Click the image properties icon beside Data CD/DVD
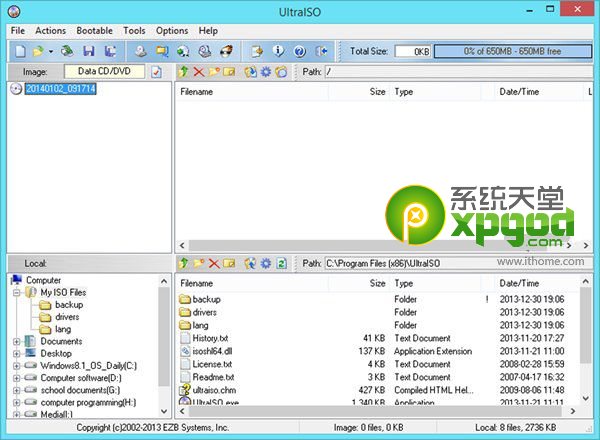Screen dimensions: 600x440 (x=156, y=72)
